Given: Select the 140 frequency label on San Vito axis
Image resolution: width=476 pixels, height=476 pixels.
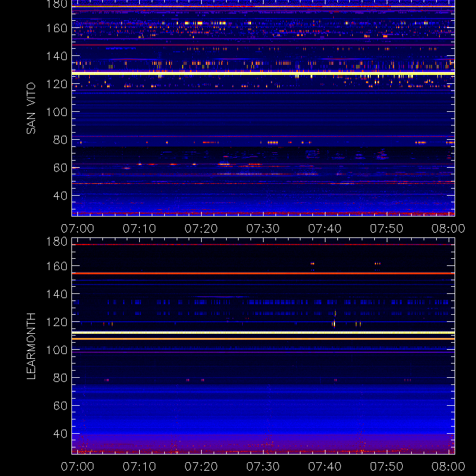Looking at the screenshot, I should tap(57, 56).
